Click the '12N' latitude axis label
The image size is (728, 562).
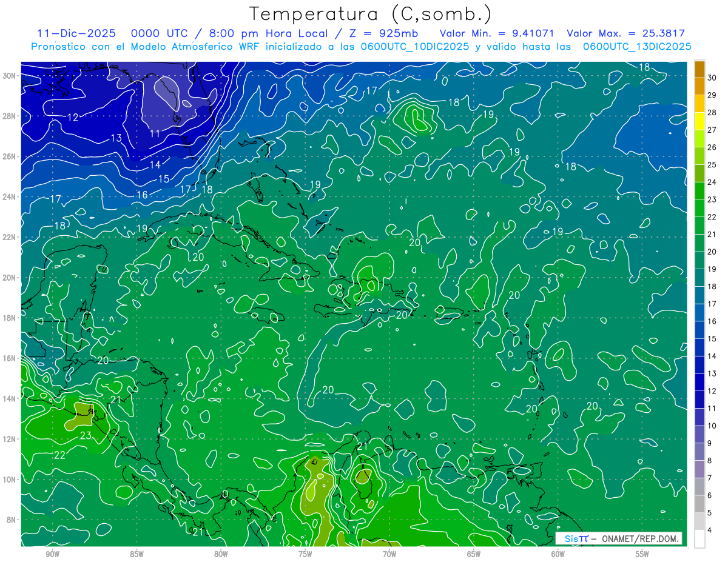click(10, 439)
